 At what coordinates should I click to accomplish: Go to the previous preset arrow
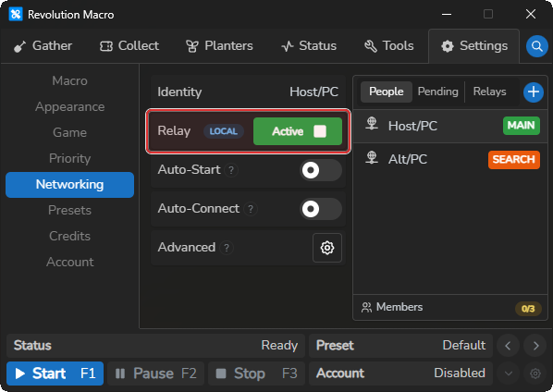508,346
